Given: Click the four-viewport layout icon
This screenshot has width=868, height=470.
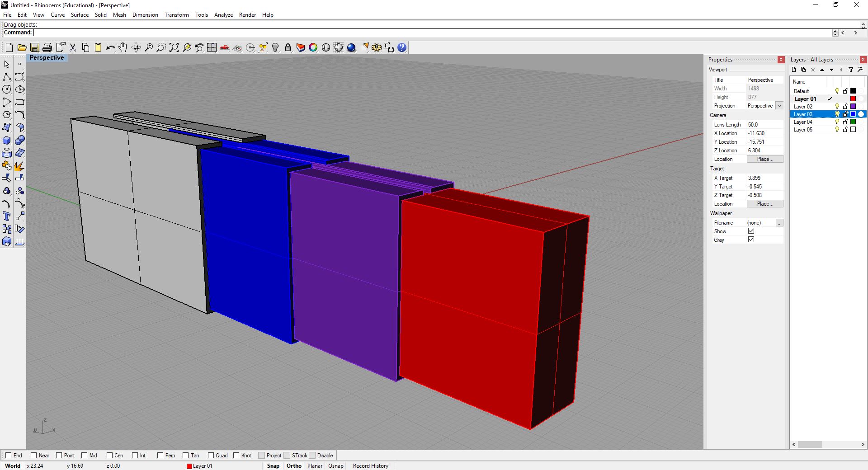Looking at the screenshot, I should click(x=212, y=47).
